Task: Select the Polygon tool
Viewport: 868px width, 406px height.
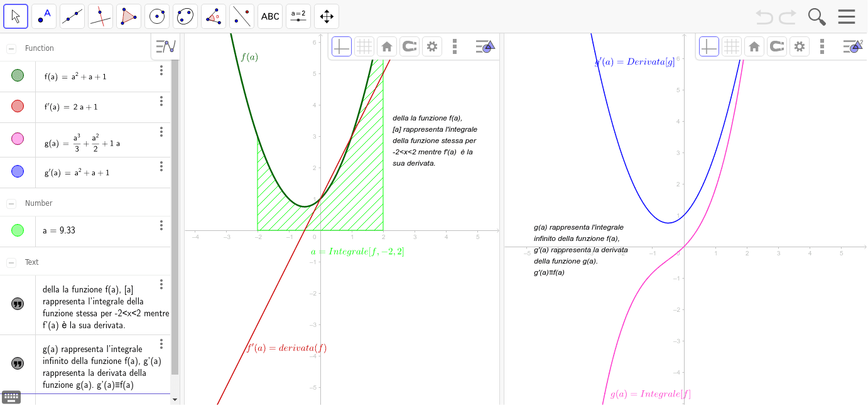Action: (129, 16)
